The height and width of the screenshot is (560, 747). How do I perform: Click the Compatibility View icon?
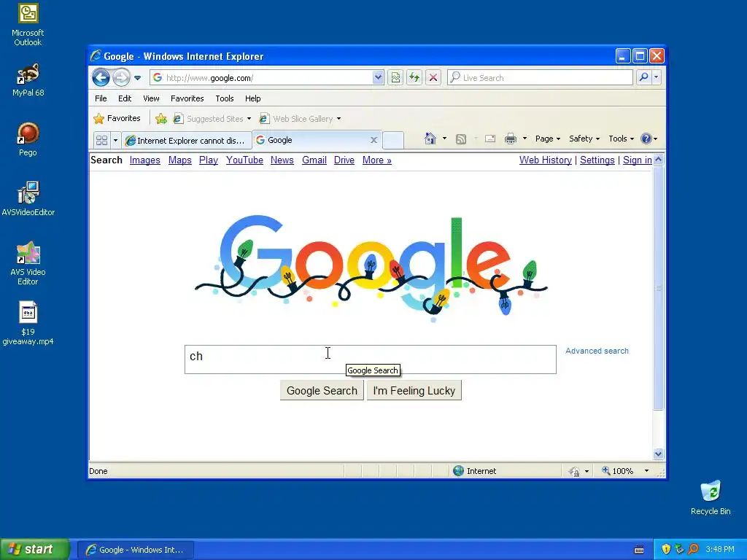point(395,77)
